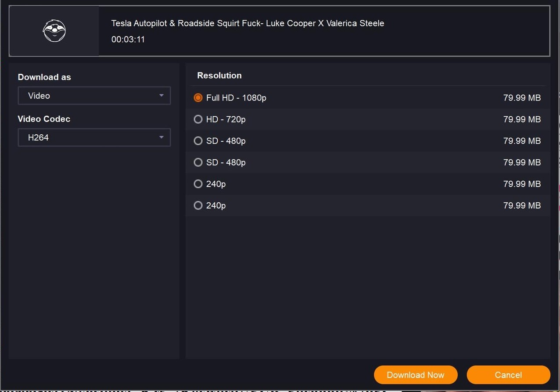Viewport: 560px width, 392px height.
Task: Click the sloth logo thumbnail
Action: pyautogui.click(x=54, y=31)
